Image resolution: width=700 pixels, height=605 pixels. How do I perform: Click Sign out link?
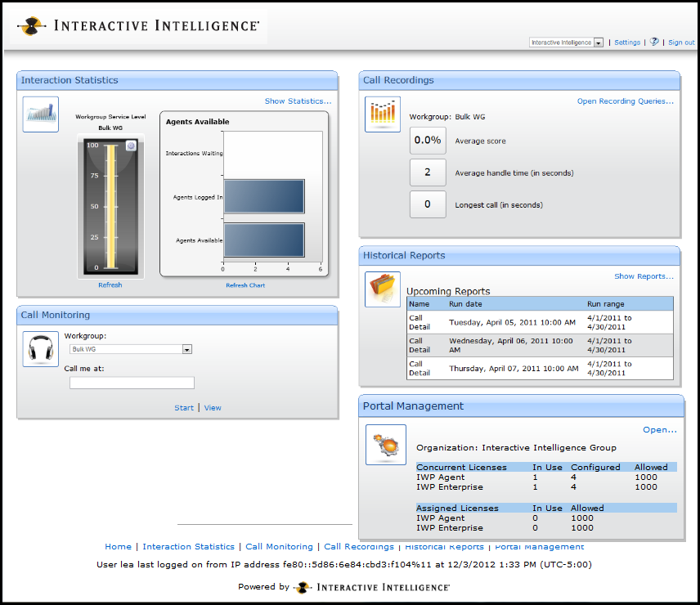tap(680, 43)
